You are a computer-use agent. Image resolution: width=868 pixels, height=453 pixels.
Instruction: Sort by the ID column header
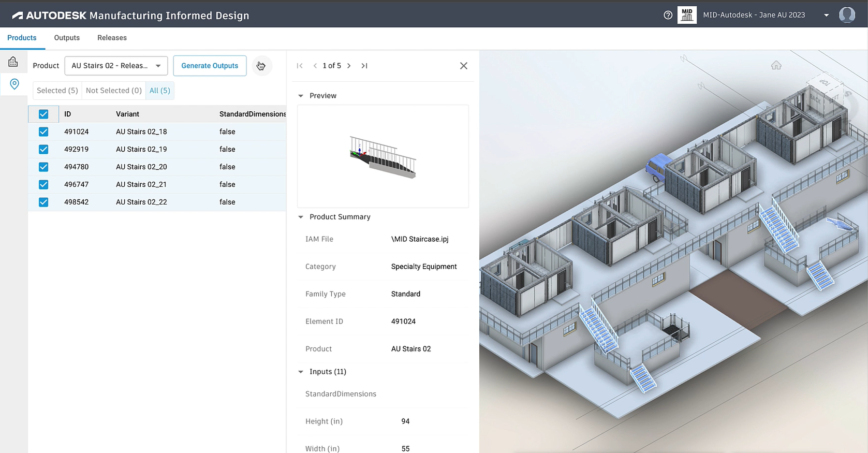(x=67, y=114)
